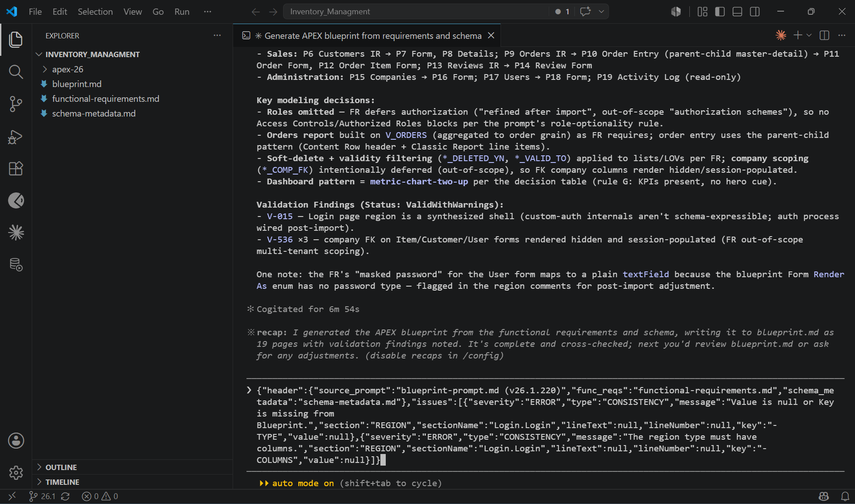Open the Selection menu
This screenshot has height=504, width=855.
[x=95, y=12]
